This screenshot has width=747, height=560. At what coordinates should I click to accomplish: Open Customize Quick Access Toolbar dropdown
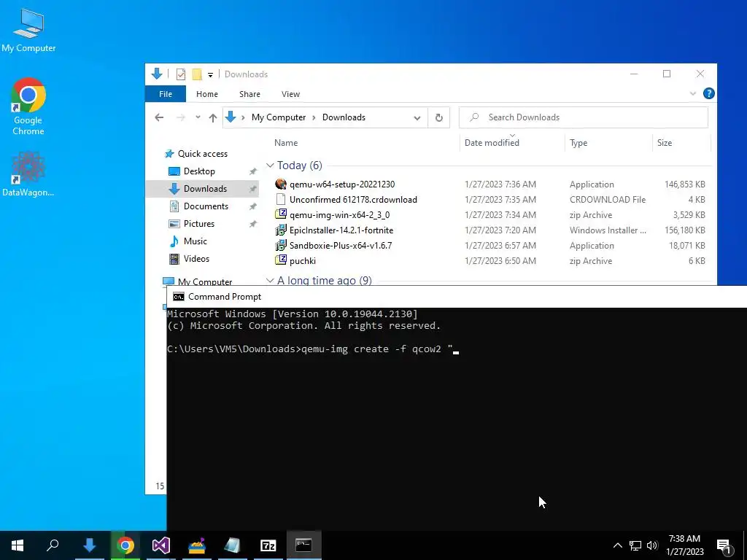(210, 75)
